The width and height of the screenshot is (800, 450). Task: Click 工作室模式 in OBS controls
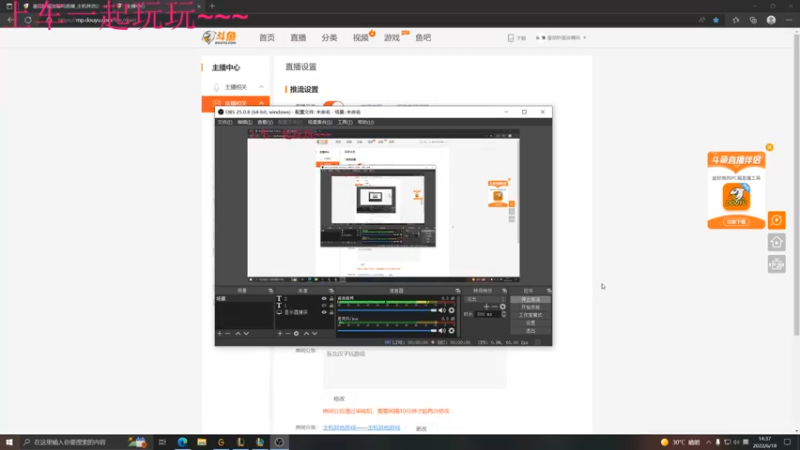pyautogui.click(x=530, y=315)
